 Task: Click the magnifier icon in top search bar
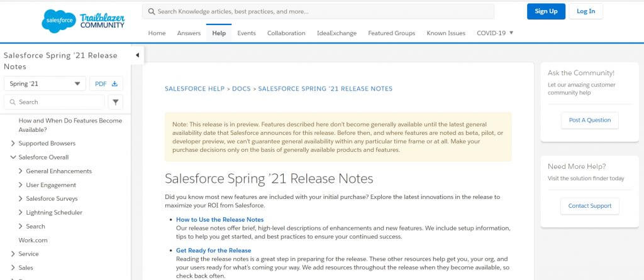152,11
